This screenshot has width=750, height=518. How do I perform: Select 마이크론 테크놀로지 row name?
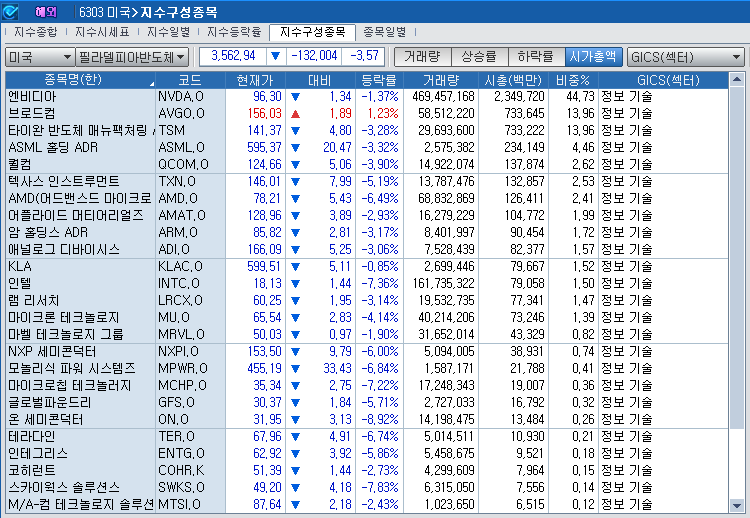pyautogui.click(x=64, y=318)
